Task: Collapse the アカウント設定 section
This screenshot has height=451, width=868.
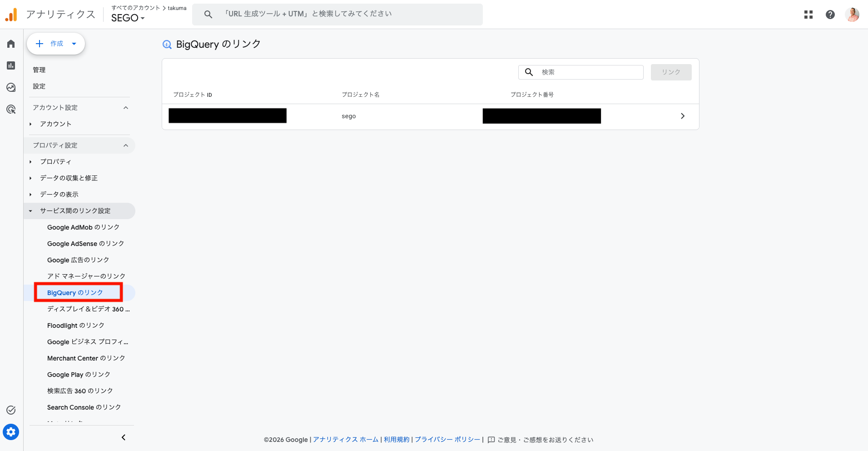Action: pos(126,108)
